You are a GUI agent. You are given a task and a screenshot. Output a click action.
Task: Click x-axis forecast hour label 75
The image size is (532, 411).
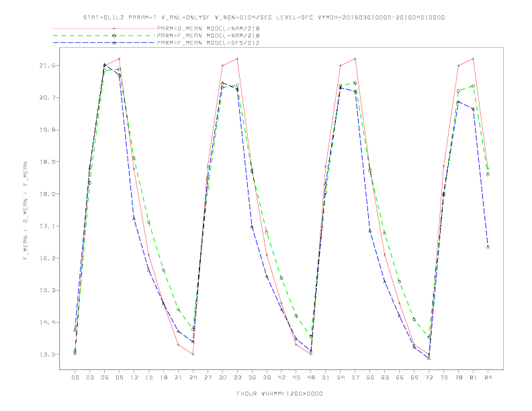pyautogui.click(x=444, y=377)
